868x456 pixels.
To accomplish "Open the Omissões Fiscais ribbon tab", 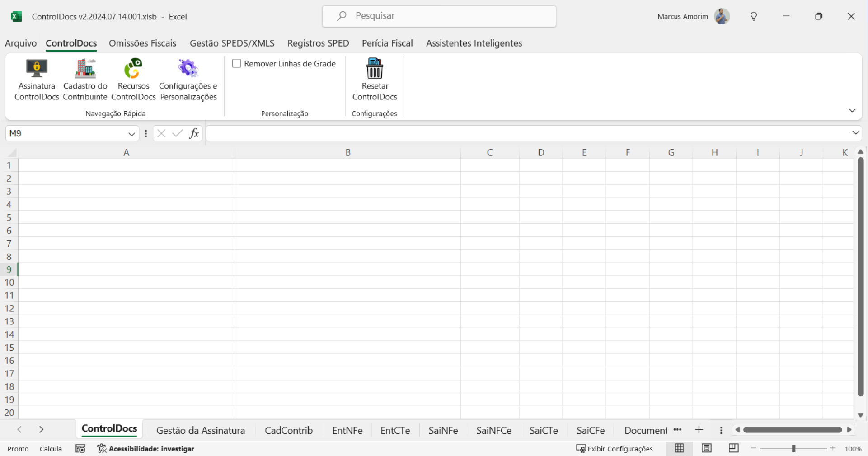I will (x=142, y=43).
